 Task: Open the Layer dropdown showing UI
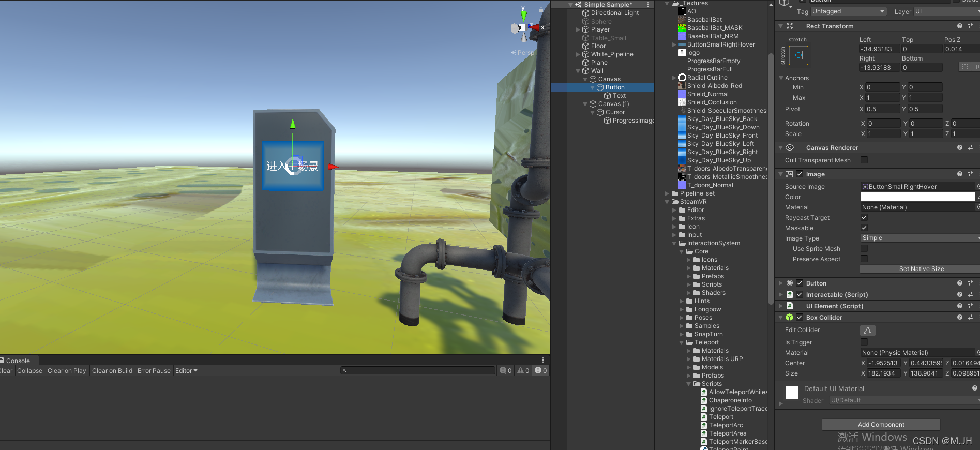946,11
